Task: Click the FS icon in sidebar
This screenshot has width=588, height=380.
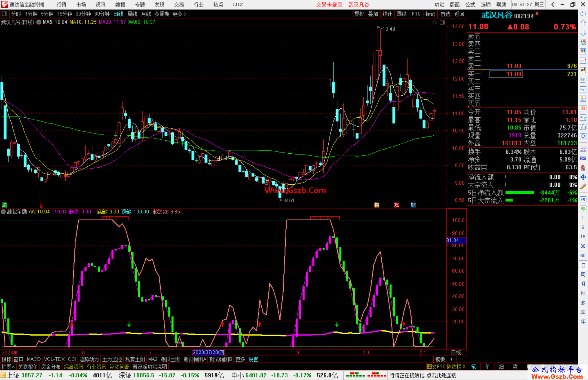Action: coord(583,199)
